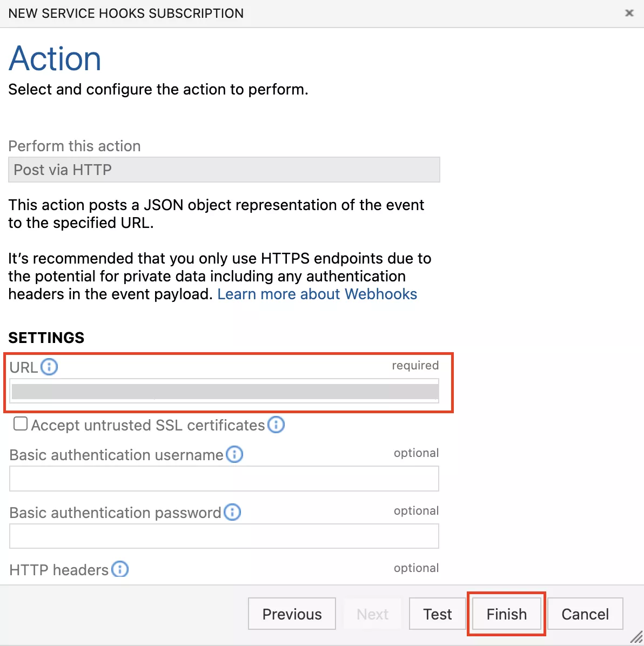The image size is (644, 646).
Task: Close the New Service Hooks Subscription dialog
Action: [629, 13]
